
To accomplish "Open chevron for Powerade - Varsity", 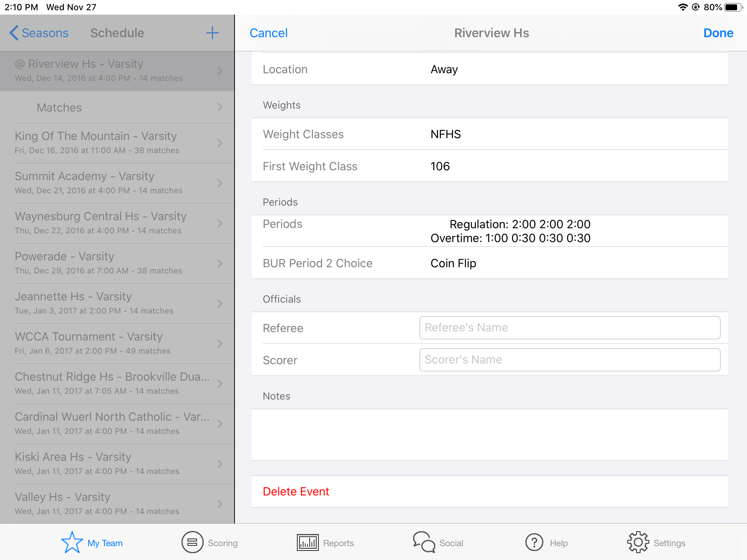I will 220,263.
